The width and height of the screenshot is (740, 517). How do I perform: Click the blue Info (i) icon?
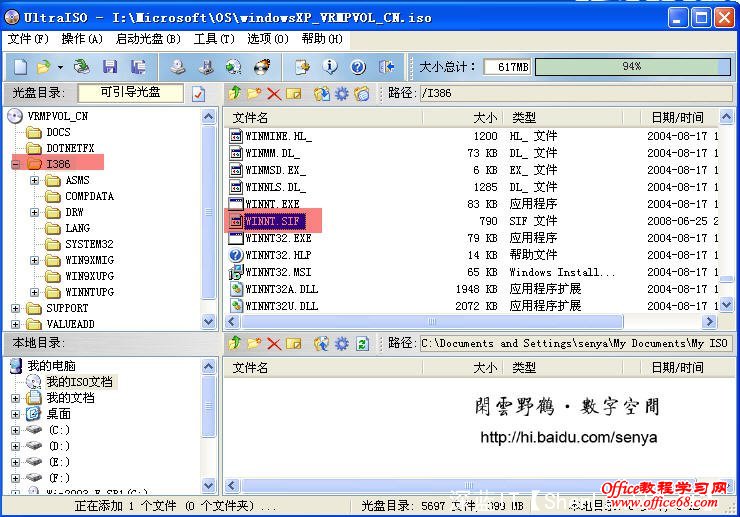(x=330, y=67)
